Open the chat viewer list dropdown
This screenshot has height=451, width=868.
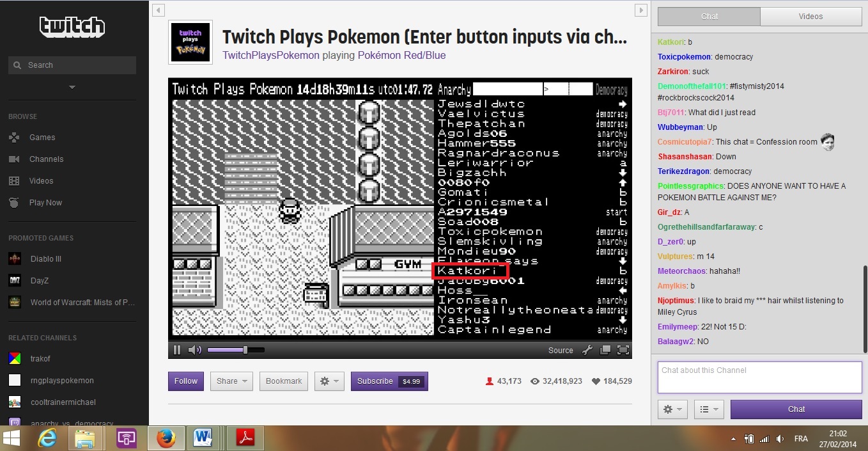click(x=709, y=409)
